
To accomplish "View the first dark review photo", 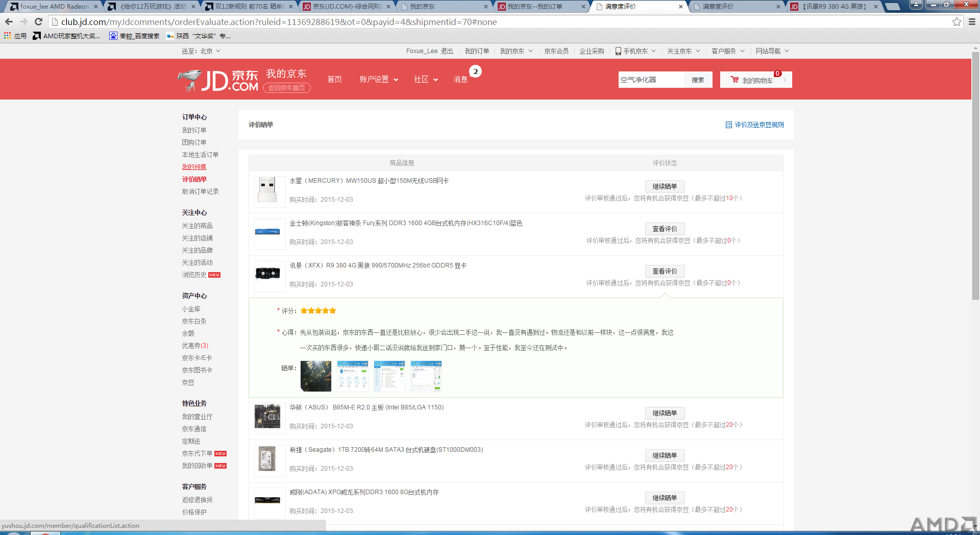I will pyautogui.click(x=316, y=376).
